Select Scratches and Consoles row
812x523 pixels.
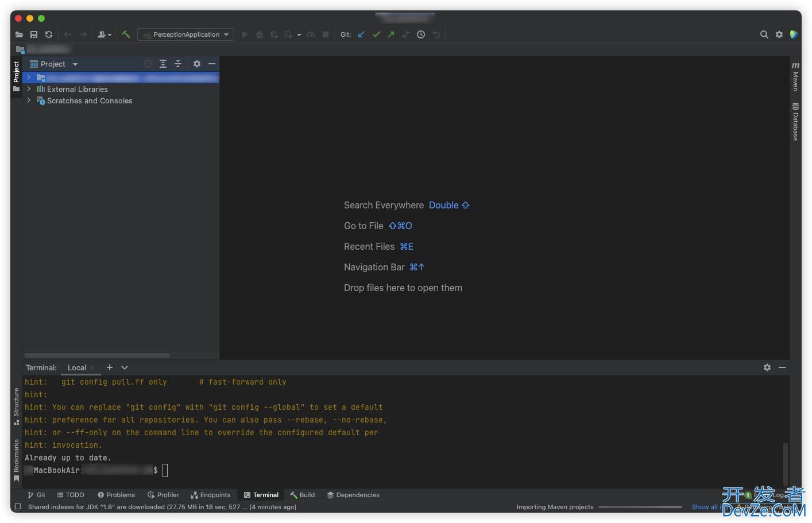[x=121, y=100]
